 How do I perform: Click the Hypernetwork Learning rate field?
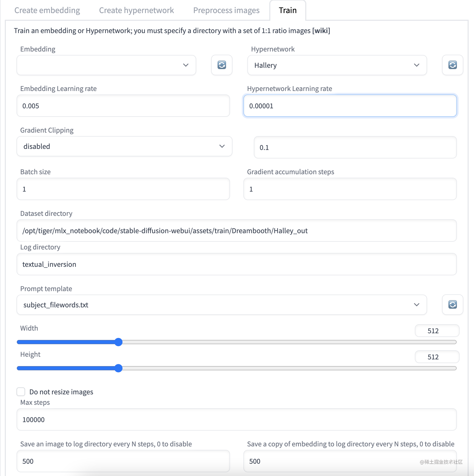point(350,106)
